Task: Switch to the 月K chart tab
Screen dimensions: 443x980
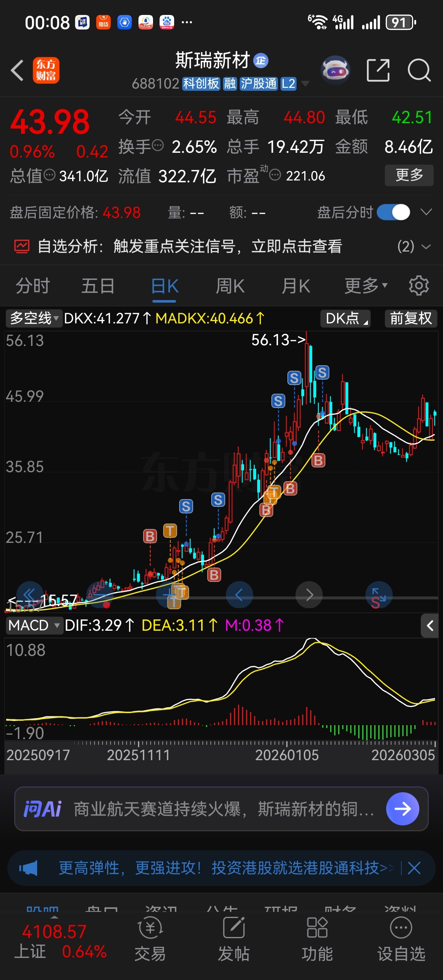Action: [x=296, y=286]
